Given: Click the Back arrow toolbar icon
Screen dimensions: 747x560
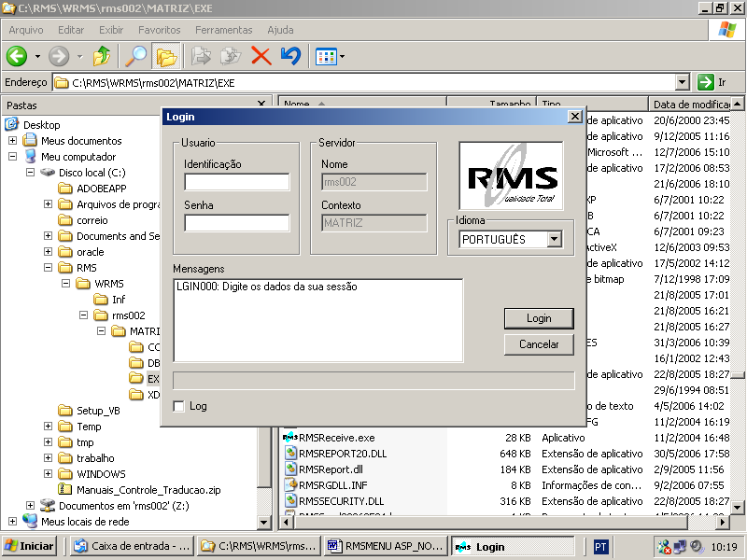Looking at the screenshot, I should coord(17,56).
